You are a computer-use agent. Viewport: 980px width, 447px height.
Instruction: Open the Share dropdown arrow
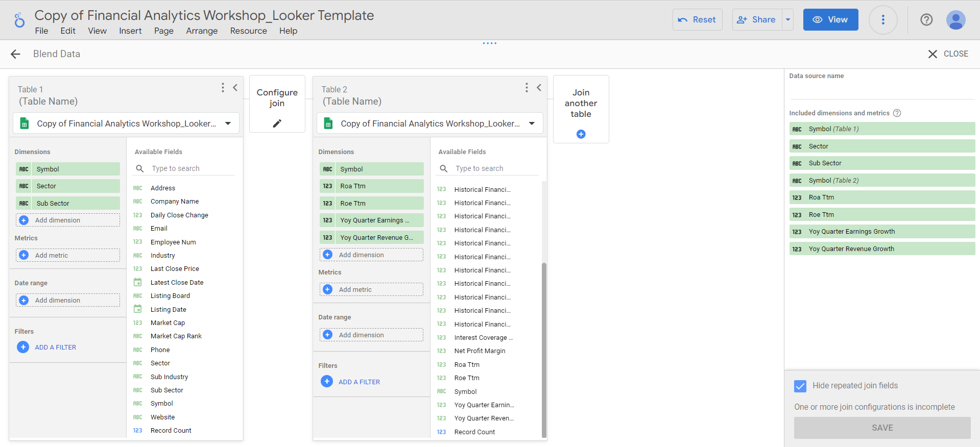point(788,20)
